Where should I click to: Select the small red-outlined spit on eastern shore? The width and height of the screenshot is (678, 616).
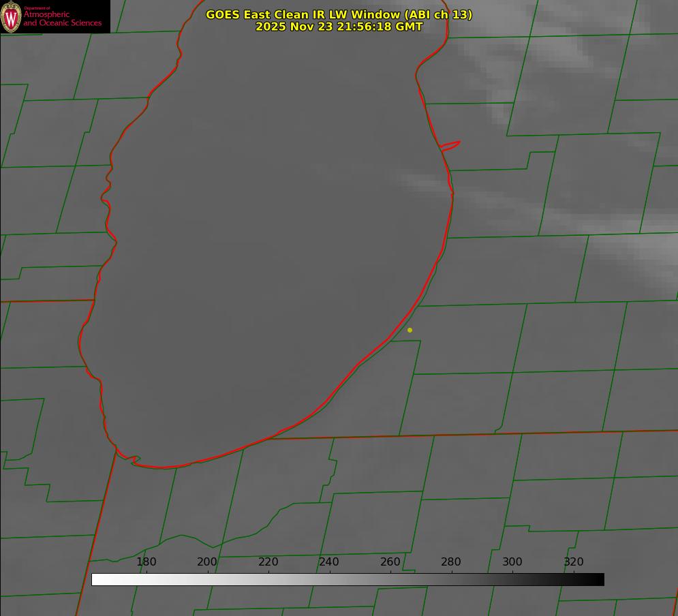click(x=450, y=145)
